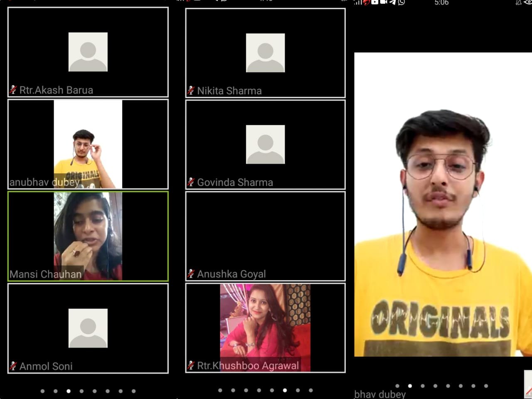
Task: Click muted mic icon beside Anmol Soni
Action: pyautogui.click(x=13, y=366)
